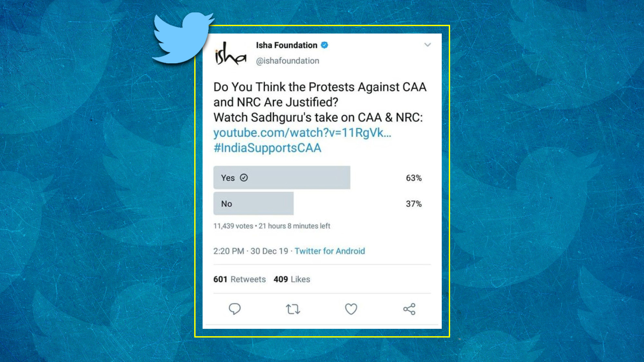View the 409 Likes list
Image resolution: width=644 pixels, height=362 pixels.
coord(292,279)
